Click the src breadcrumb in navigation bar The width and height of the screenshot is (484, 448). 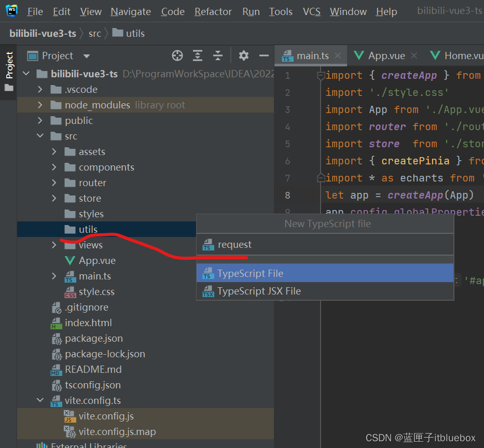94,34
